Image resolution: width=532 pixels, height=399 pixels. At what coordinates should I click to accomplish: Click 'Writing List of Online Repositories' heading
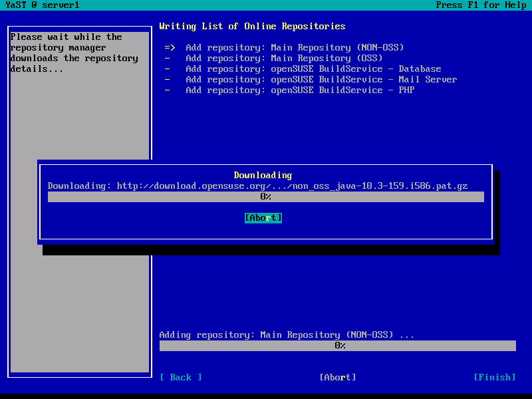253,27
